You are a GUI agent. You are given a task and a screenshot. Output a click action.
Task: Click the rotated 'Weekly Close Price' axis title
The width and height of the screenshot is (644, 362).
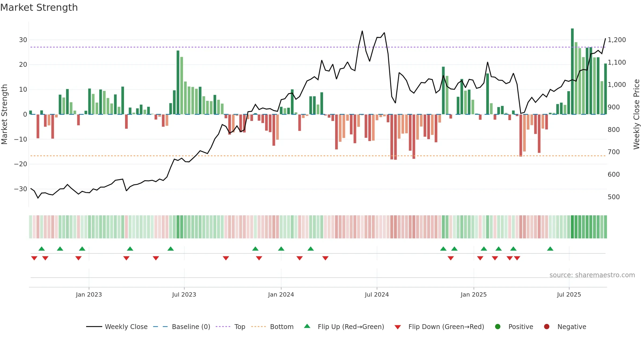[x=636, y=114]
